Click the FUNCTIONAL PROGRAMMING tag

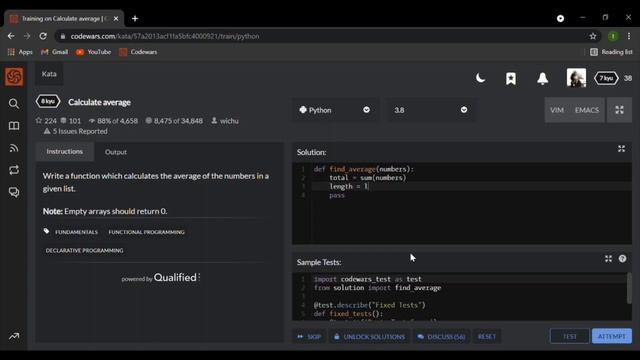[147, 232]
